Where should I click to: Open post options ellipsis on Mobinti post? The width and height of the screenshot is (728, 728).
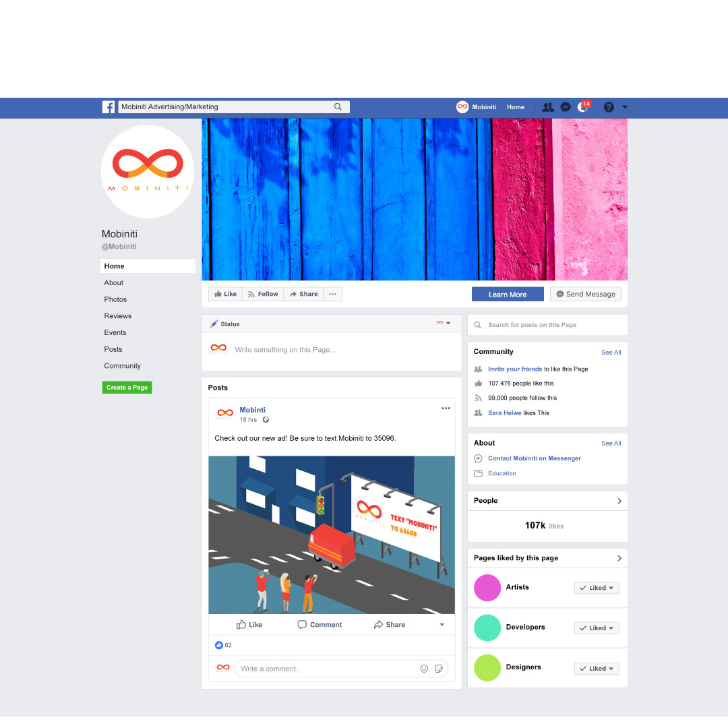coord(446,408)
